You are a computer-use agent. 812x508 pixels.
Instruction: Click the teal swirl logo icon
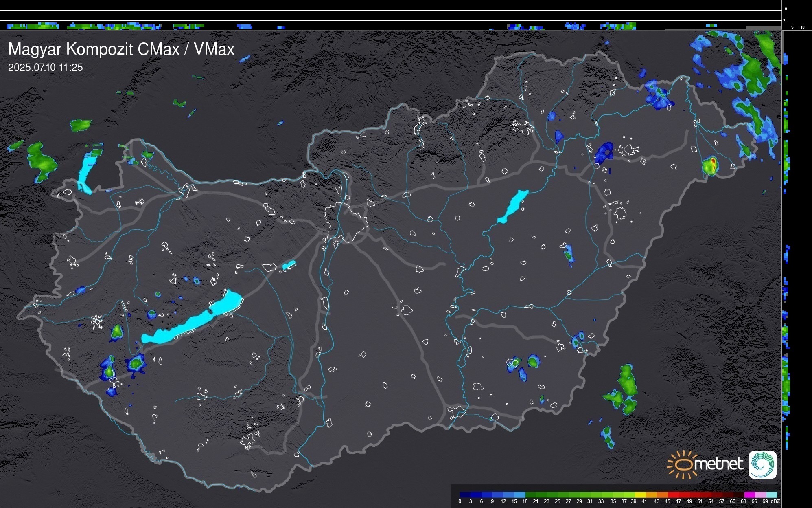762,464
